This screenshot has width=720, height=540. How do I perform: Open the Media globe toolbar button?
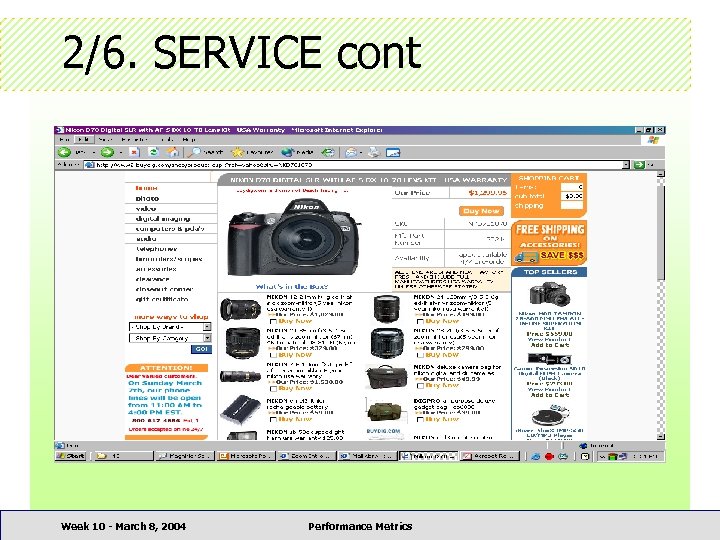(x=298, y=152)
